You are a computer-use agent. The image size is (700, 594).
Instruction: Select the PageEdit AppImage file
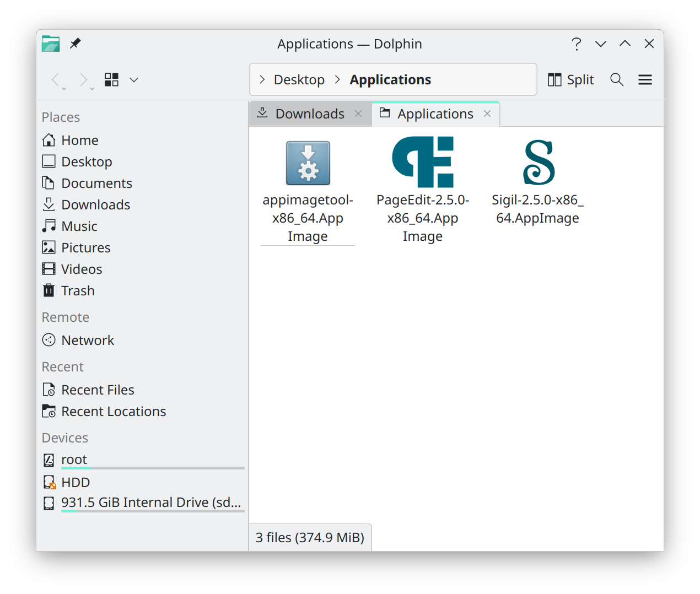[423, 163]
